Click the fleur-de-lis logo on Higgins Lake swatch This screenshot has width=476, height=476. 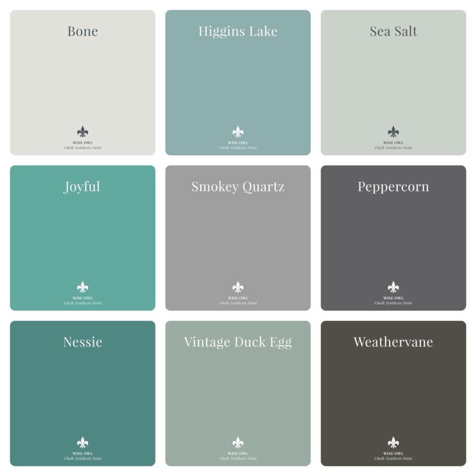[x=238, y=132]
